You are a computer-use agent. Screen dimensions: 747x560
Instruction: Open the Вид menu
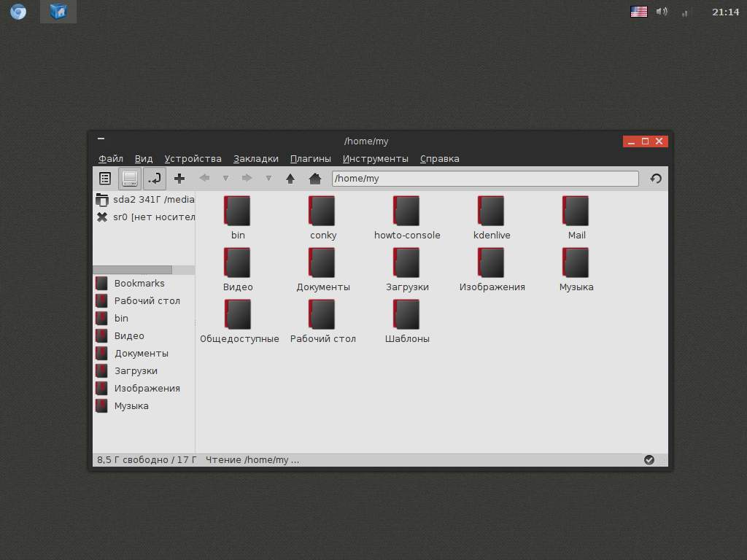pos(144,158)
